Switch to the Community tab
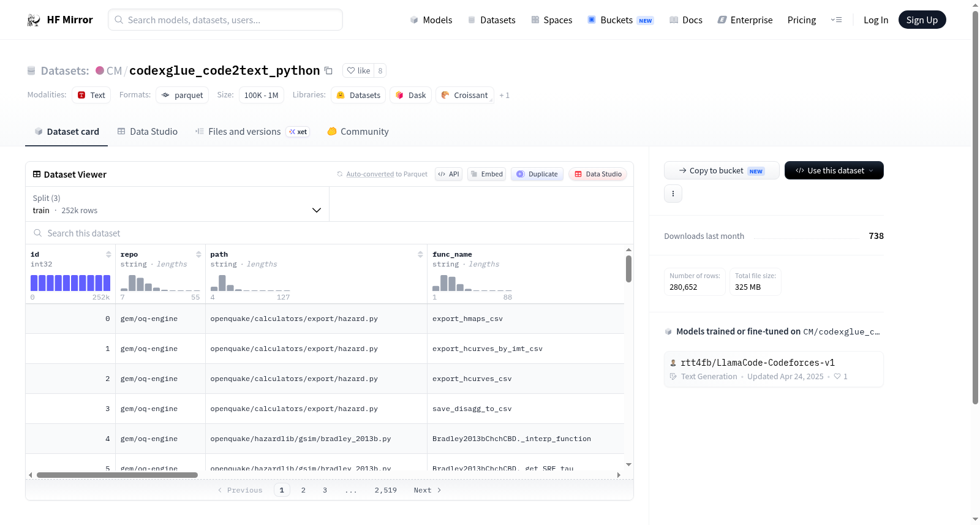This screenshot has height=525, width=980. (x=358, y=132)
